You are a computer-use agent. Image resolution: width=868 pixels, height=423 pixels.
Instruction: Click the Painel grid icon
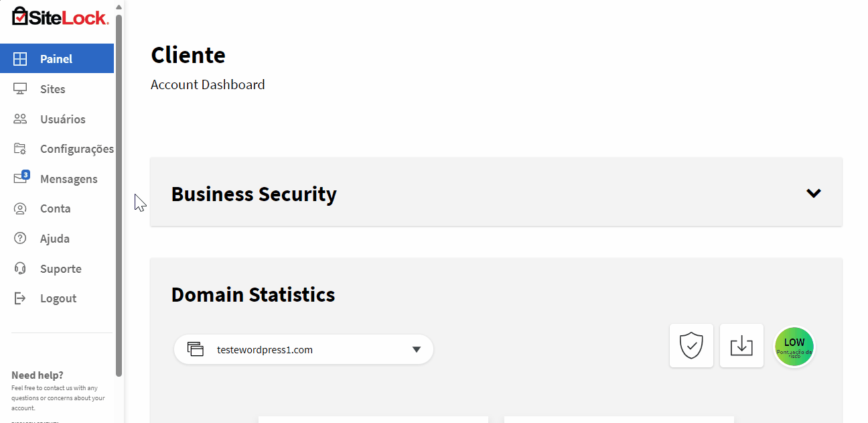[20, 59]
